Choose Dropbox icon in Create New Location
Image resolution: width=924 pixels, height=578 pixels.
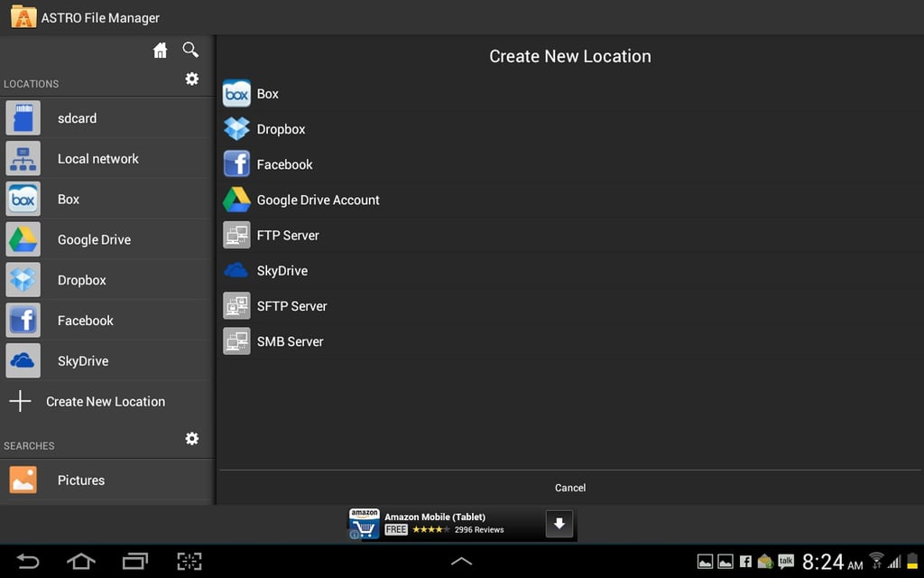[236, 128]
